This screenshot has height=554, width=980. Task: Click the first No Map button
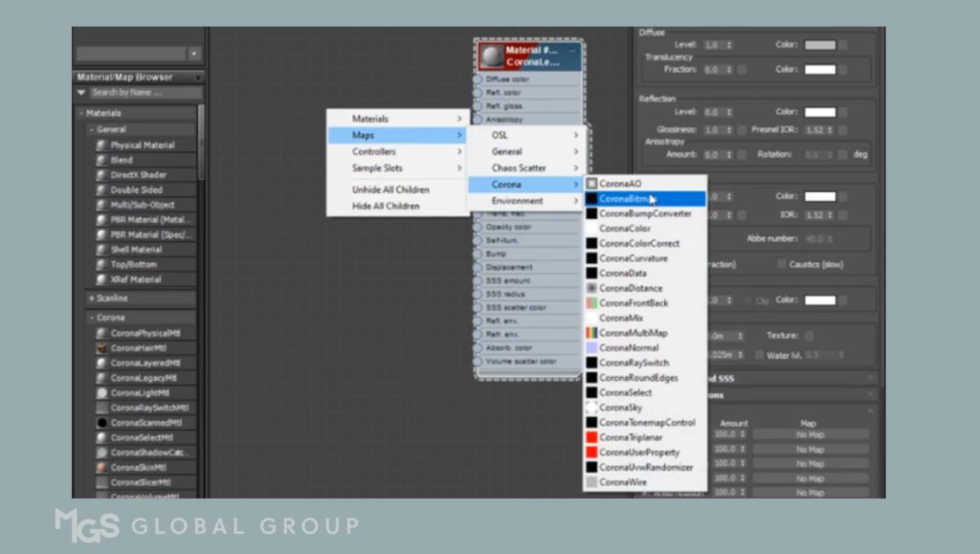810,434
